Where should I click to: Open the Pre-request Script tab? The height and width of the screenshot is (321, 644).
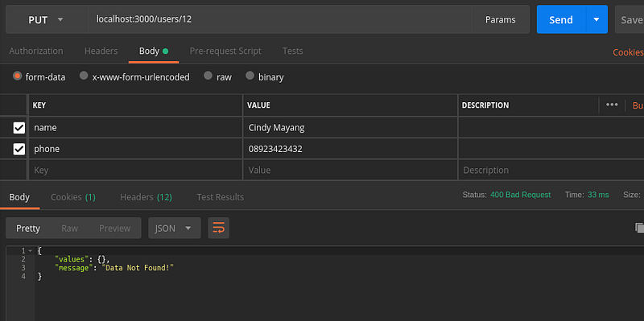pos(225,51)
